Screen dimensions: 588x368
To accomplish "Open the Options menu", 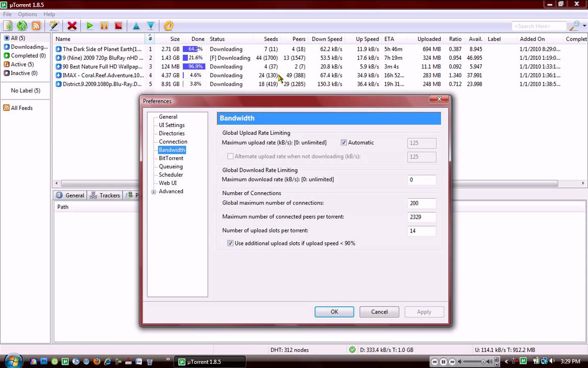I will [x=27, y=14].
